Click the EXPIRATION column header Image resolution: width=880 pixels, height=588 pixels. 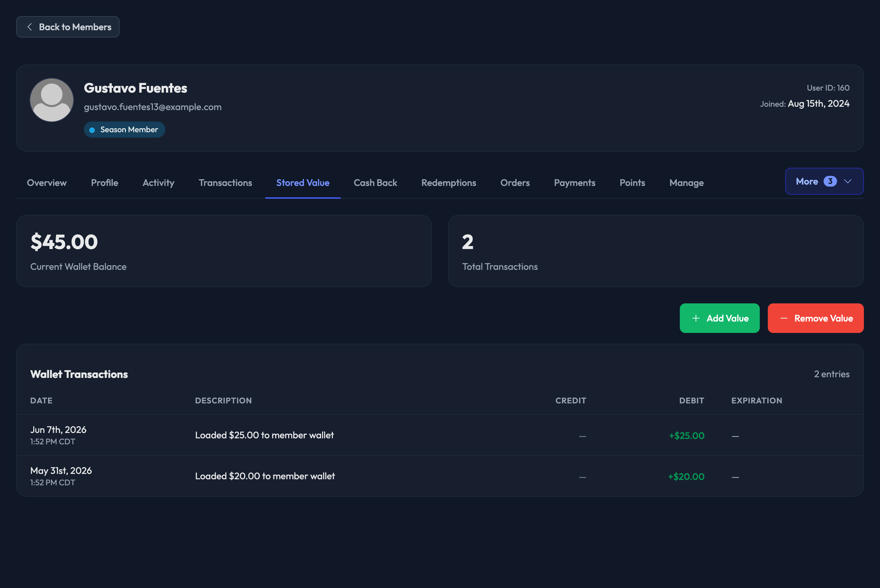click(x=756, y=401)
